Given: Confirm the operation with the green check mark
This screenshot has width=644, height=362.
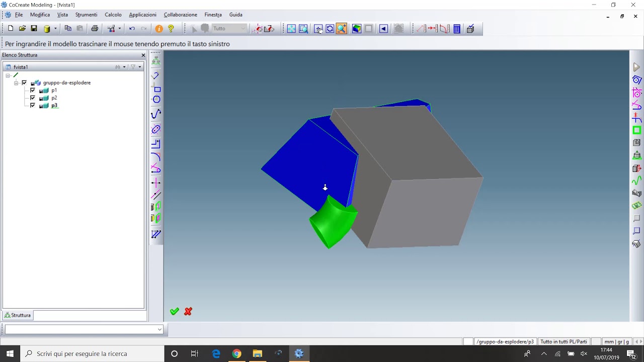Looking at the screenshot, I should tap(175, 312).
